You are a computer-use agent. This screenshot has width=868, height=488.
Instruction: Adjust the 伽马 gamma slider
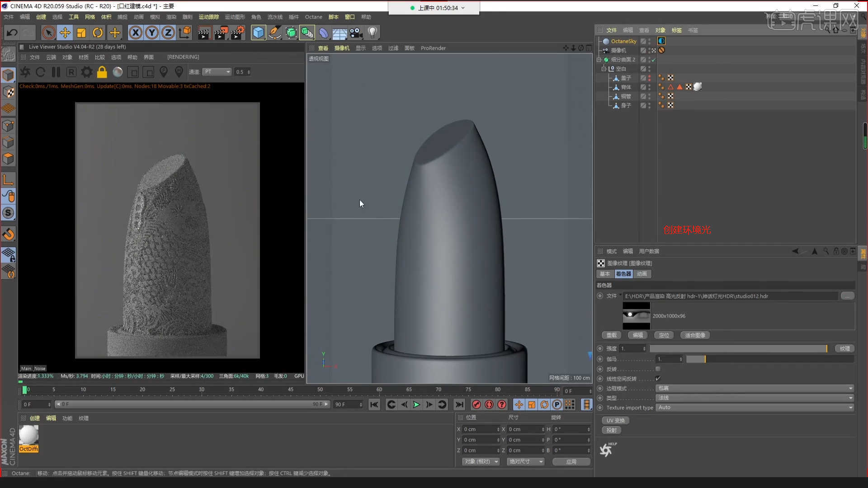click(770, 359)
